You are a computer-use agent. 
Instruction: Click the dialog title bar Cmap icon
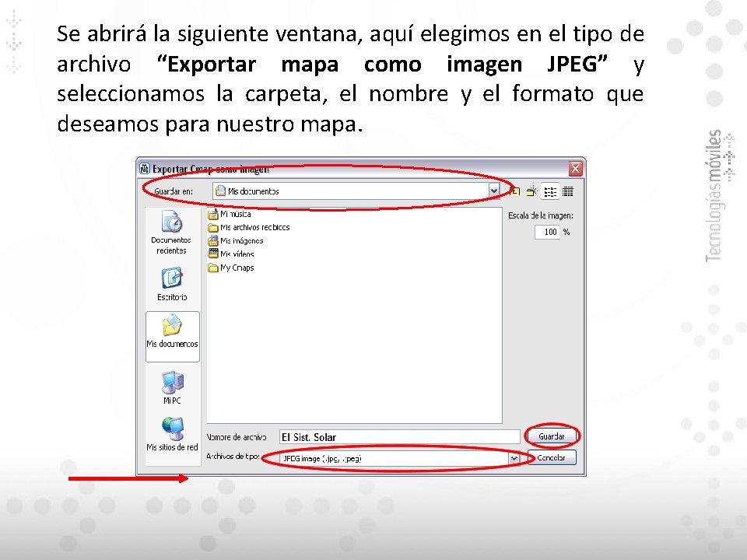coord(145,169)
